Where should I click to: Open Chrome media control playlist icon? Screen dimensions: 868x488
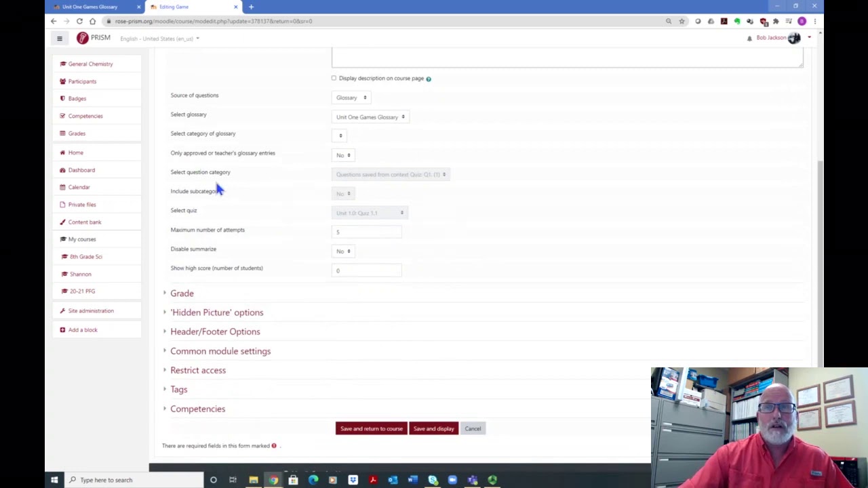click(x=789, y=21)
